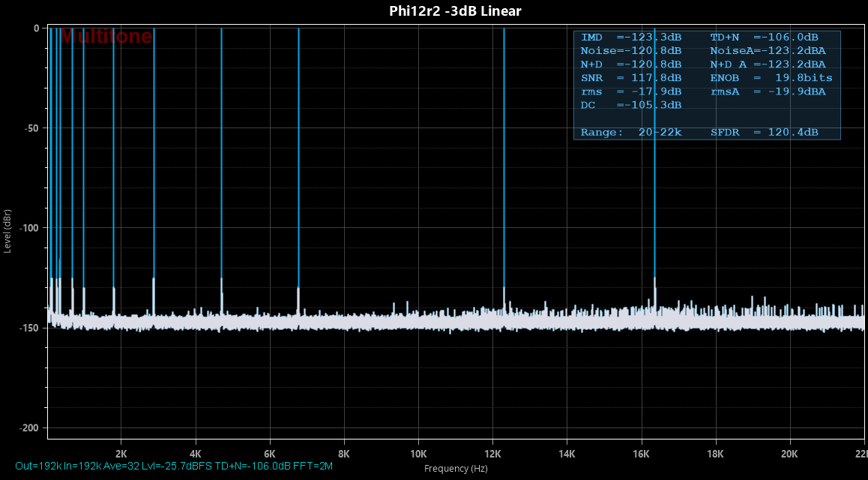868x480 pixels.
Task: Select the 16K frequency tick label
Action: [641, 454]
